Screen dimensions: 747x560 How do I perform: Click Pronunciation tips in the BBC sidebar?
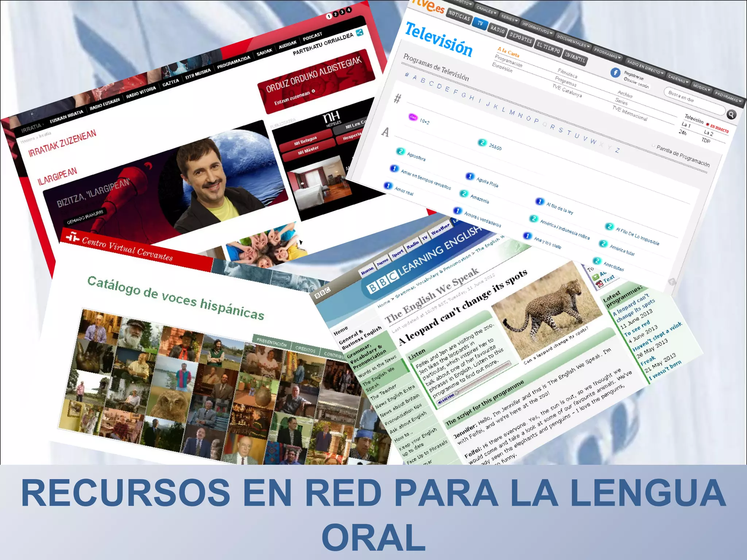pyautogui.click(x=403, y=414)
